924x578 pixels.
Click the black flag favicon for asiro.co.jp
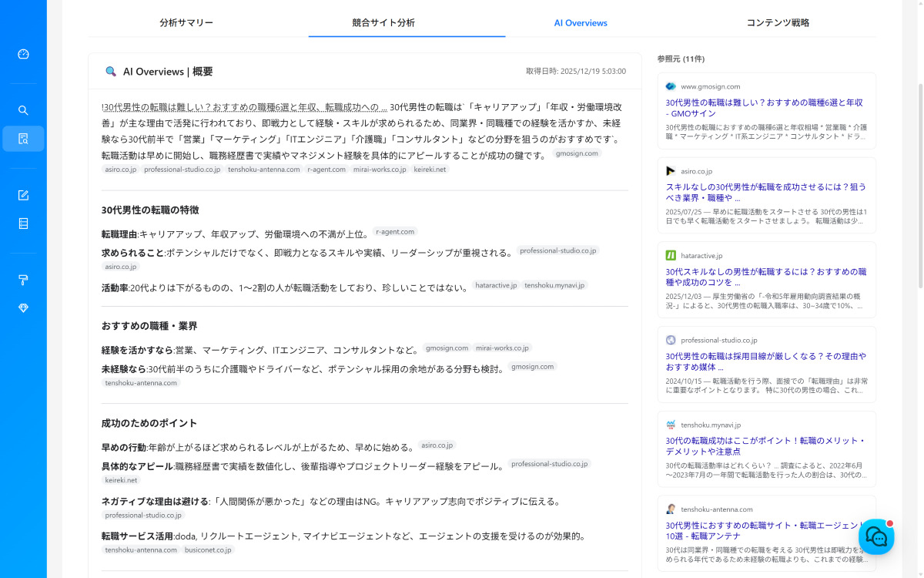click(x=671, y=171)
